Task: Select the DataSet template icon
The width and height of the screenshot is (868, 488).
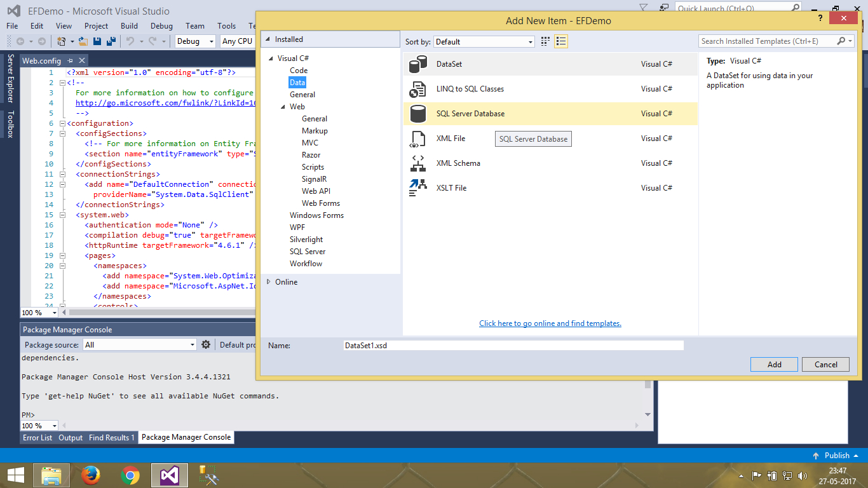Action: [417, 64]
